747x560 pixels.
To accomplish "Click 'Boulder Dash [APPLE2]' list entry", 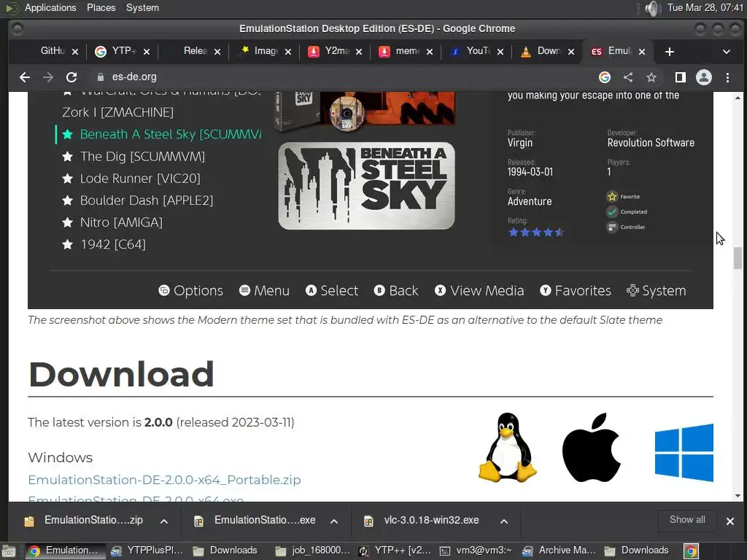I will [146, 200].
